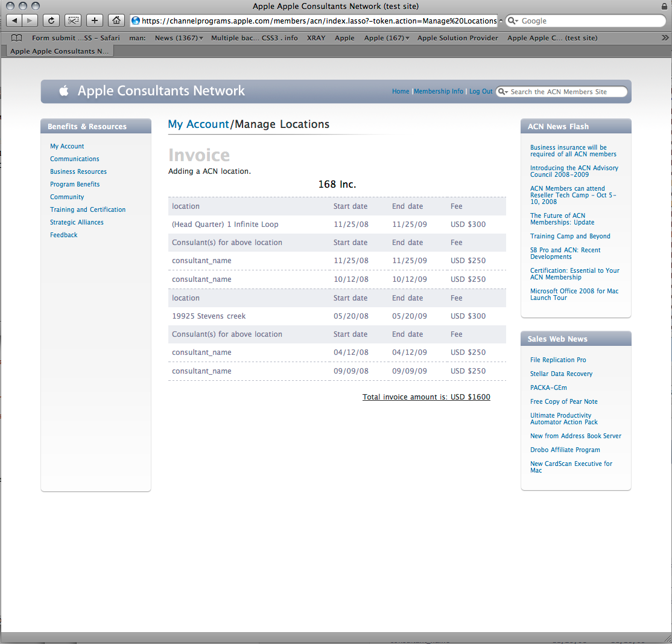This screenshot has height=644, width=672.
Task: Reload the page with the refresh icon
Action: point(51,21)
